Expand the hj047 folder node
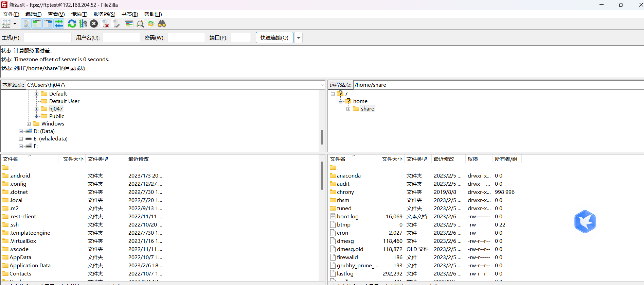This screenshot has height=285, width=644. coord(36,109)
